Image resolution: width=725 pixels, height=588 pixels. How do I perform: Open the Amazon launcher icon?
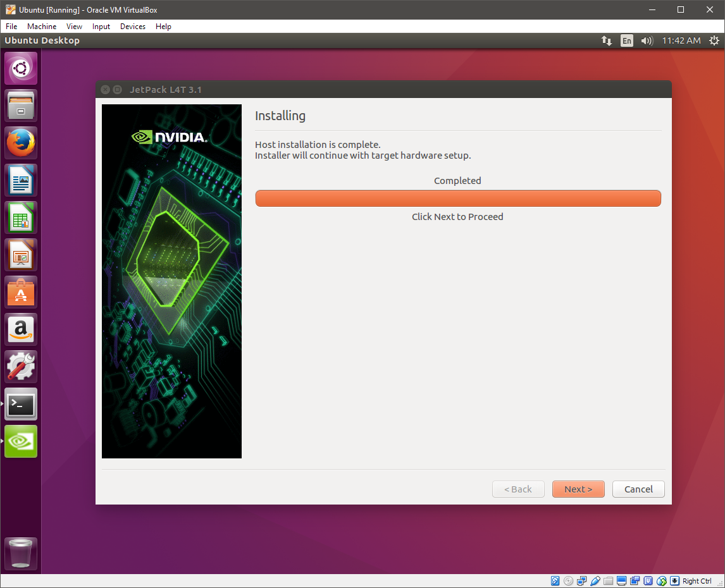pos(21,329)
